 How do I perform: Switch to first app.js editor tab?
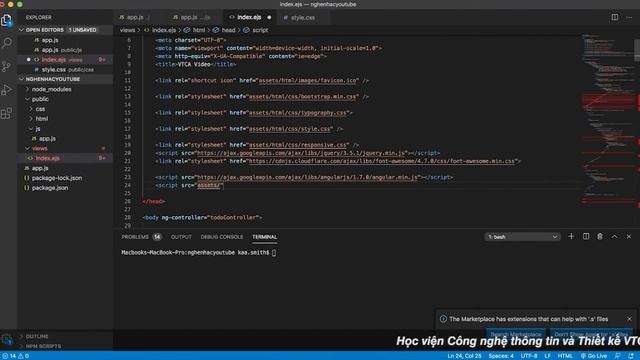135,17
